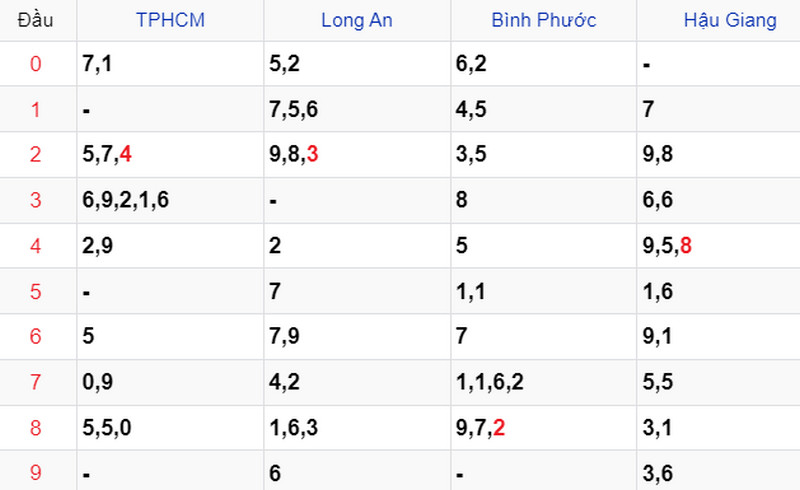Click red digit 2 in Bình Phước row 8

(x=499, y=427)
